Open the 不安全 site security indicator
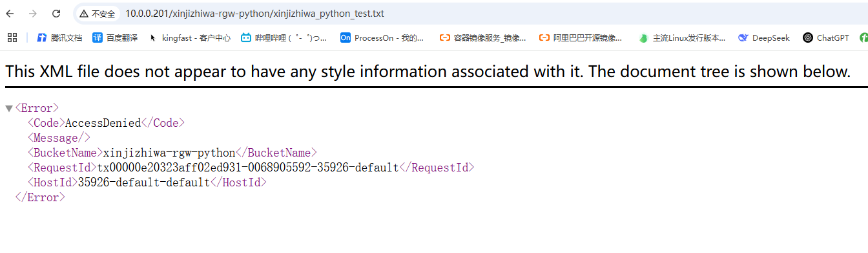Viewport: 868px width, 253px height. coord(98,14)
